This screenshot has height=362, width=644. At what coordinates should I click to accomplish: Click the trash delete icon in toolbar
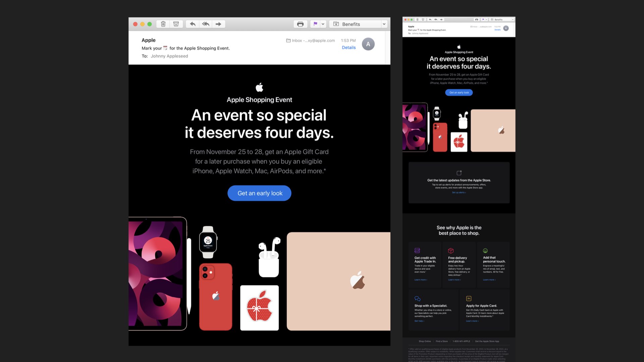tap(163, 24)
